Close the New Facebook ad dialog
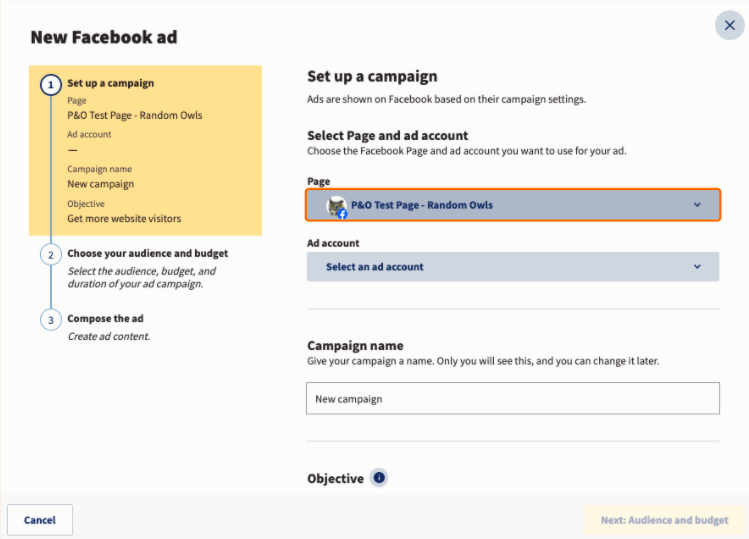Image resolution: width=749 pixels, height=539 pixels. tap(729, 25)
